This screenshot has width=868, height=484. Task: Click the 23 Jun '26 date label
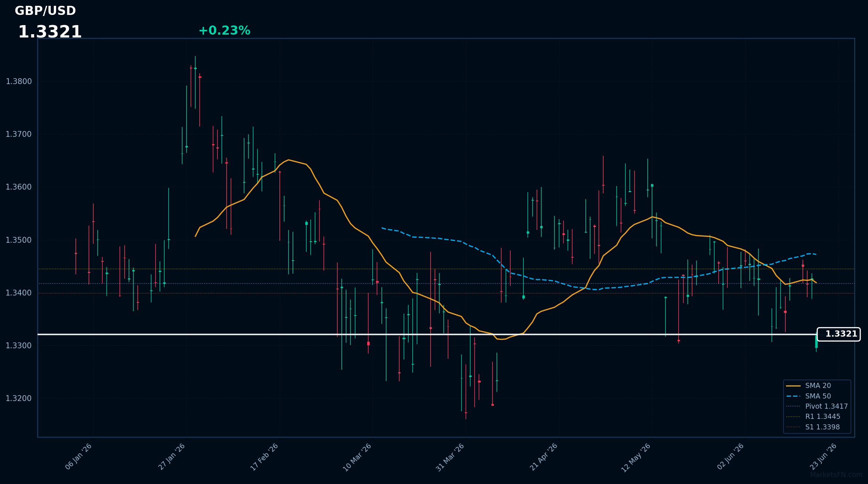pos(823,457)
